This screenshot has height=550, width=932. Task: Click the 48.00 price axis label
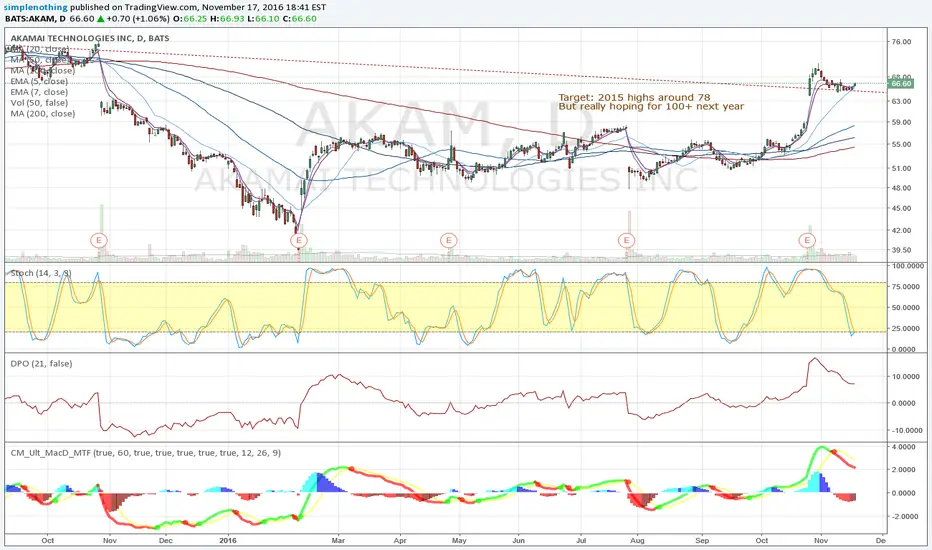(x=901, y=188)
